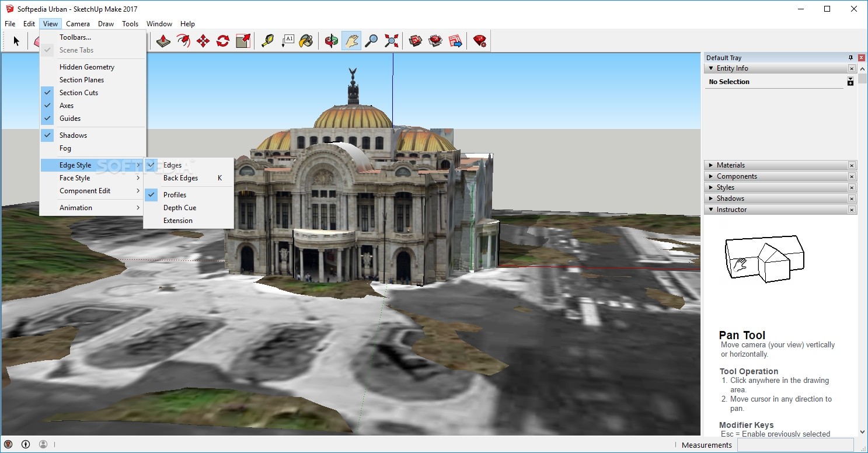Activate the Push/Pull tool

click(x=163, y=41)
